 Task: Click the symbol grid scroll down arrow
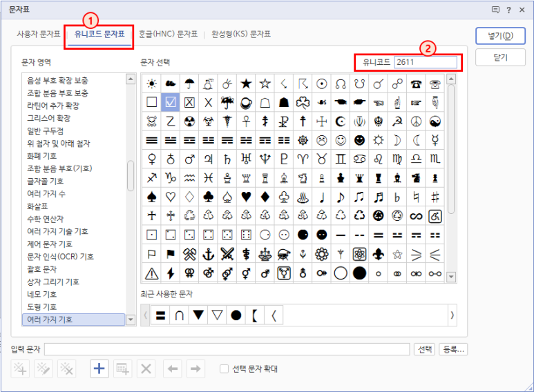pos(451,277)
